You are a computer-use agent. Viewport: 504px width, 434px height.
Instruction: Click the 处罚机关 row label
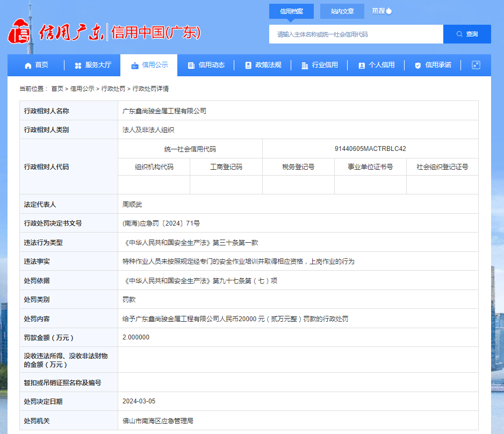tap(37, 421)
